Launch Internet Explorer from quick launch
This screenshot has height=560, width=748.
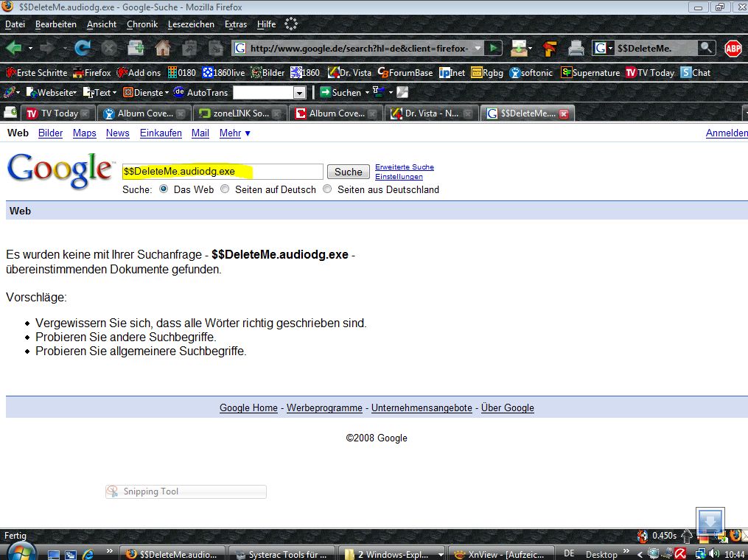pos(88,555)
